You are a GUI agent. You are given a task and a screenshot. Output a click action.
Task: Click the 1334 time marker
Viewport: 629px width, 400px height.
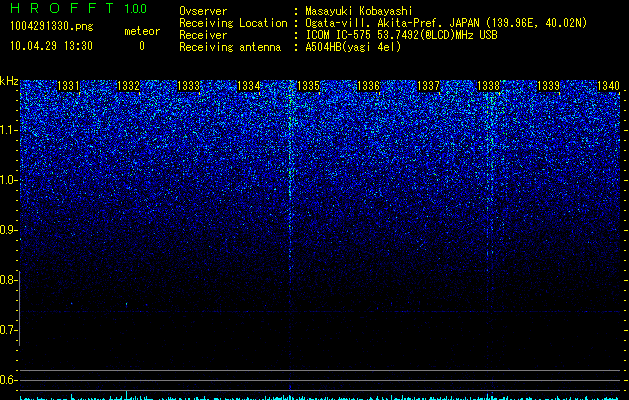[x=248, y=86]
